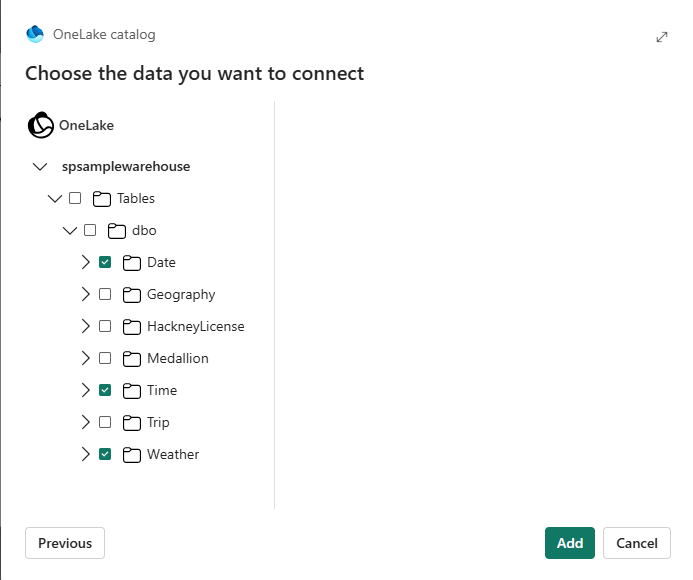
Task: Click the OneLake circular logo icon
Action: 40,126
